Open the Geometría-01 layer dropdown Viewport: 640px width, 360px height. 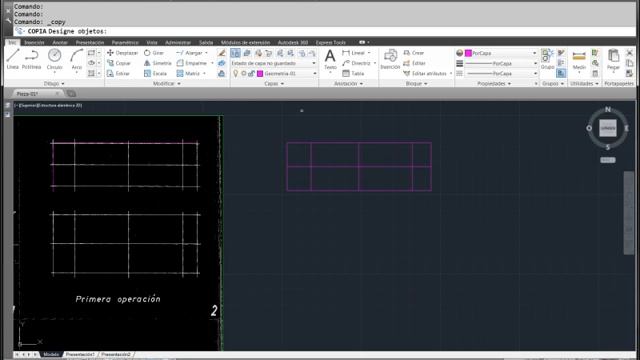tap(274, 73)
